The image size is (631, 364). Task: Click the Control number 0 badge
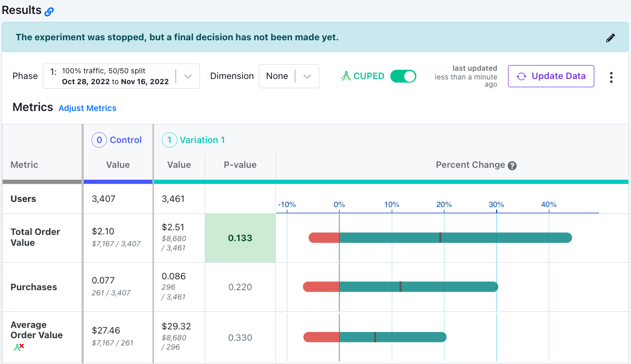pyautogui.click(x=99, y=140)
